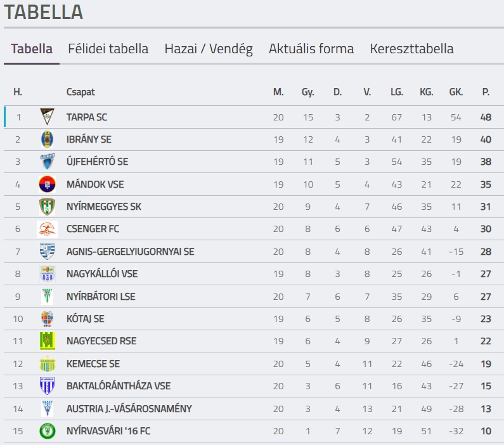The width and height of the screenshot is (504, 445).
Task: Click the Kótaj SE club emblem
Action: 48,319
